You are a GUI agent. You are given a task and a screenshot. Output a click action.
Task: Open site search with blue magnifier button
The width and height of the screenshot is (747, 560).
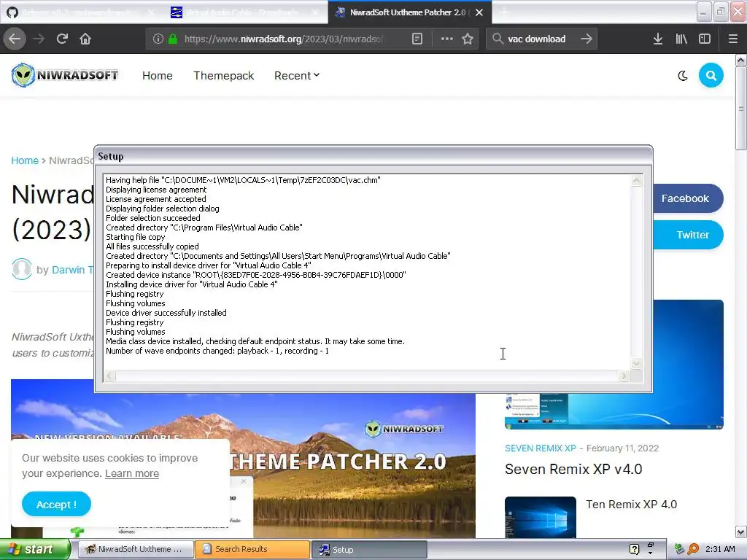click(711, 75)
